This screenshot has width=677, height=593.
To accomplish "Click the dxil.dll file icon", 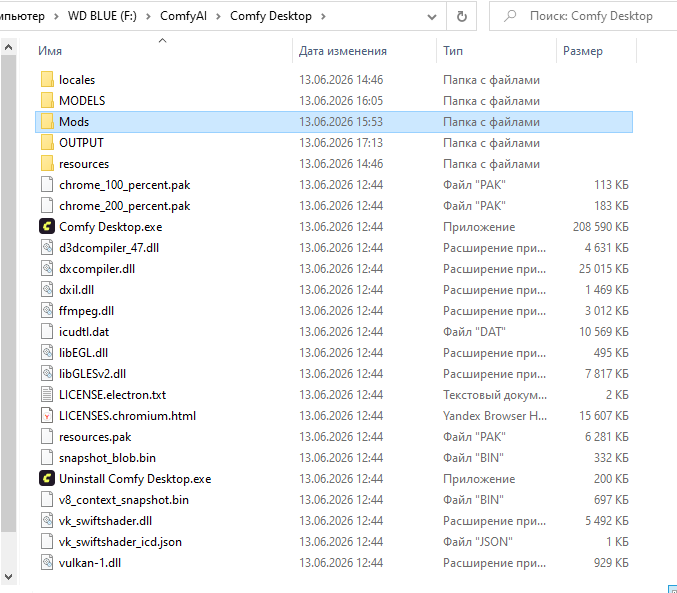I will coord(47,289).
